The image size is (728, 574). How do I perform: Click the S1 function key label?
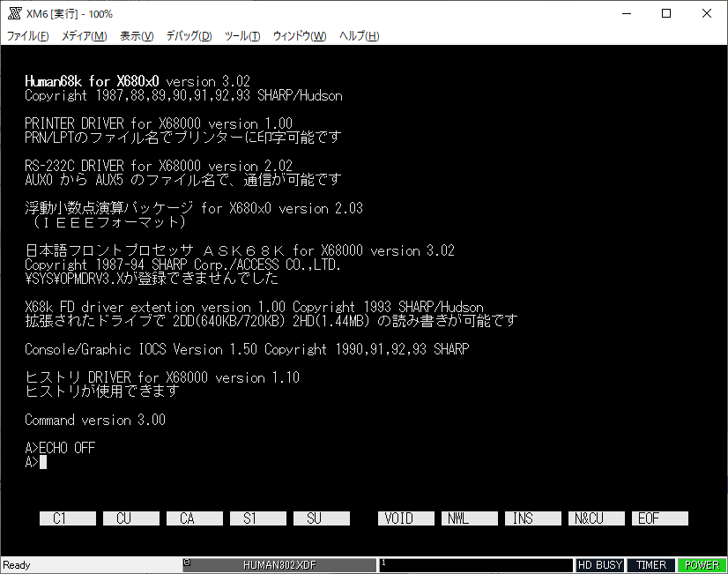(258, 518)
